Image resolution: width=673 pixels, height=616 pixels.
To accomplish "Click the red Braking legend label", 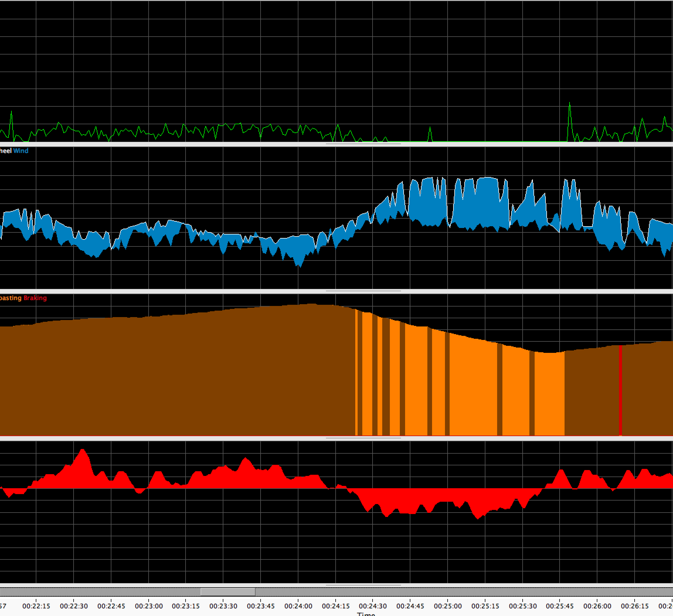I will 35,298.
